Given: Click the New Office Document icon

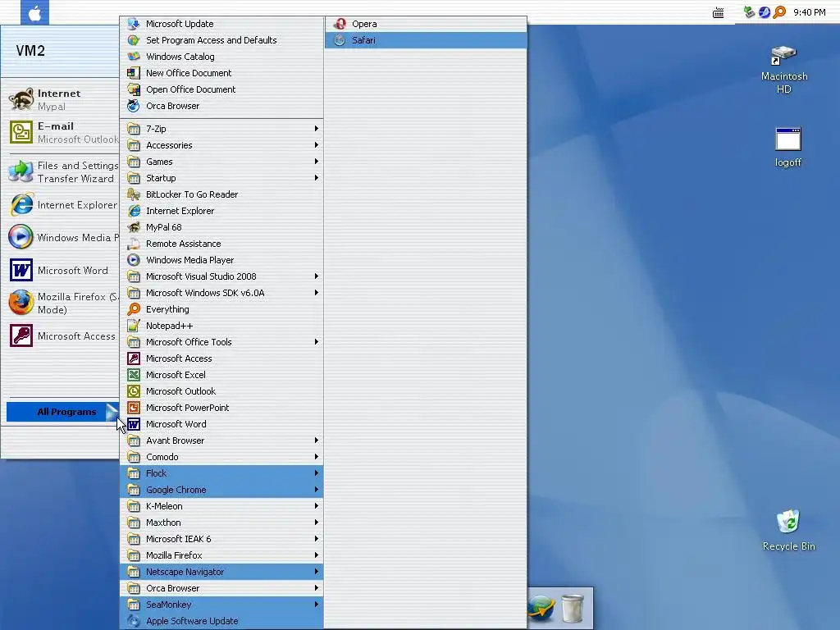Looking at the screenshot, I should (134, 73).
